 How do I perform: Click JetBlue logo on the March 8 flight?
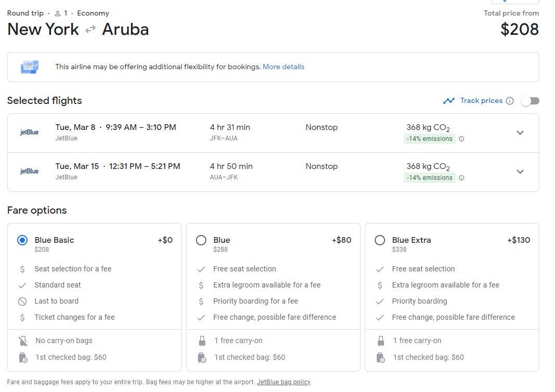click(x=29, y=133)
